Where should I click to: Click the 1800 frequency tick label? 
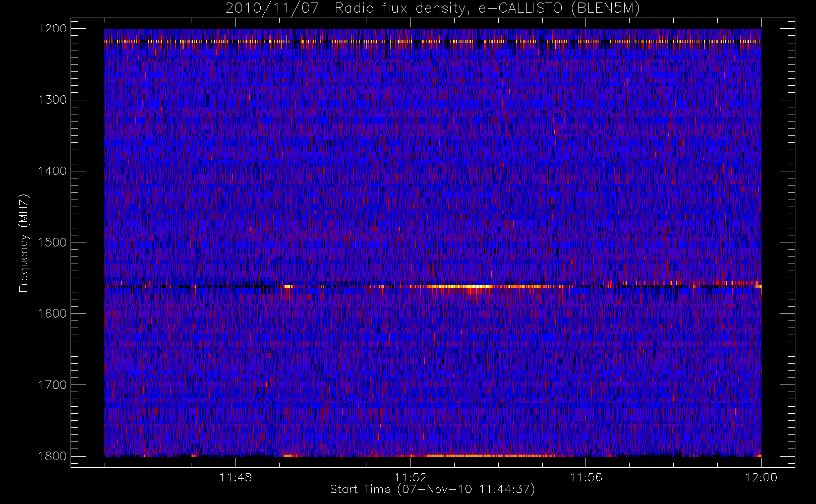[x=52, y=456]
